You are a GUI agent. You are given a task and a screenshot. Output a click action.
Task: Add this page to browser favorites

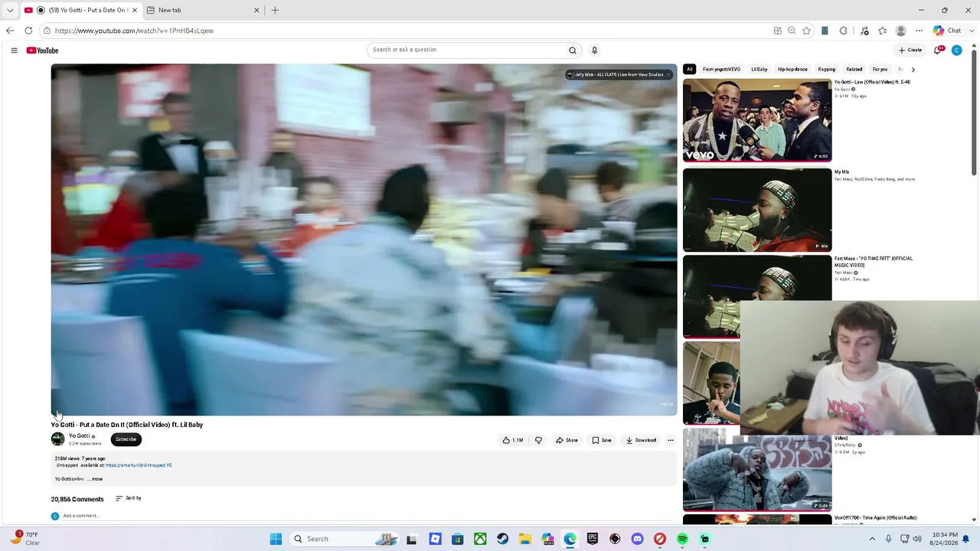[806, 31]
